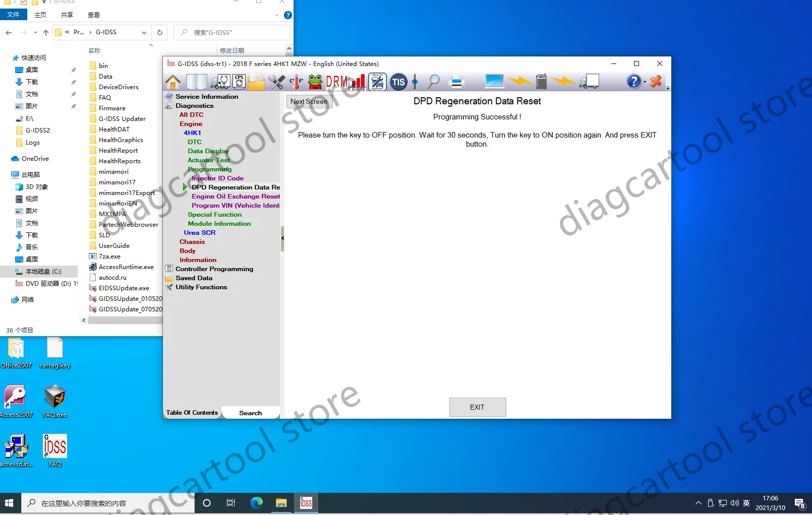Click the green frog toolbar icon
Image resolution: width=812 pixels, height=515 pixels.
click(x=315, y=82)
